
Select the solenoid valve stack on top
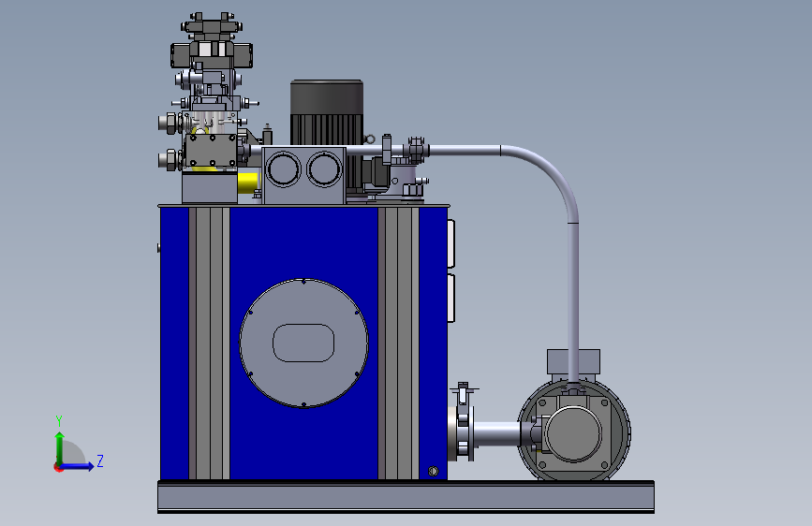tap(212, 54)
